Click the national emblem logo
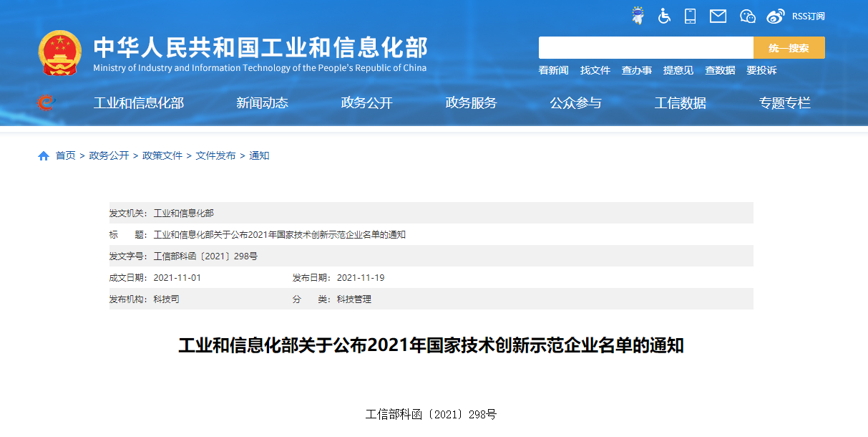Viewport: 868px width, 437px height. point(60,53)
